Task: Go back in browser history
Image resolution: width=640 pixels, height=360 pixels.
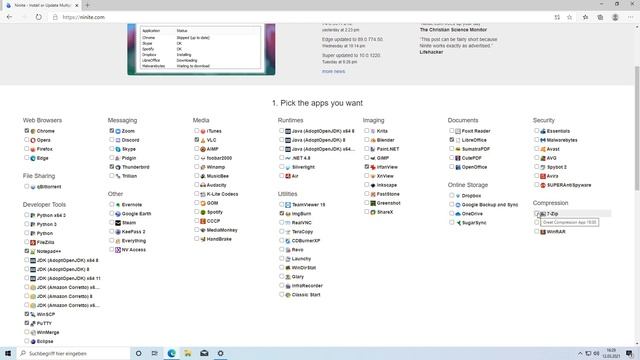Action: click(9, 17)
